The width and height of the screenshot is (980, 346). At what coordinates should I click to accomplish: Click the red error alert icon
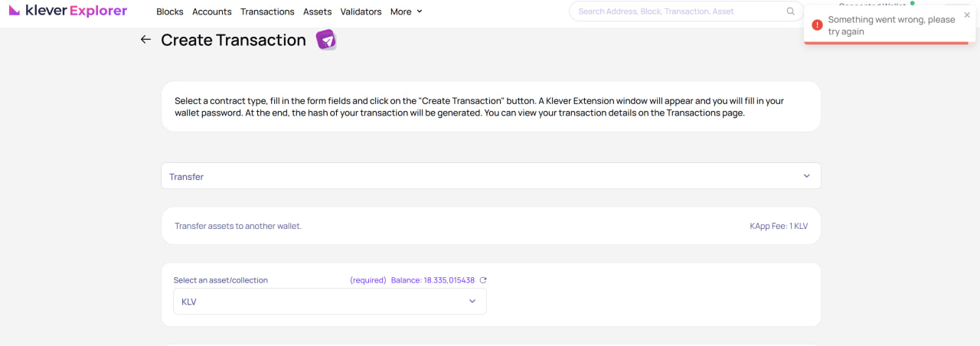click(x=817, y=25)
